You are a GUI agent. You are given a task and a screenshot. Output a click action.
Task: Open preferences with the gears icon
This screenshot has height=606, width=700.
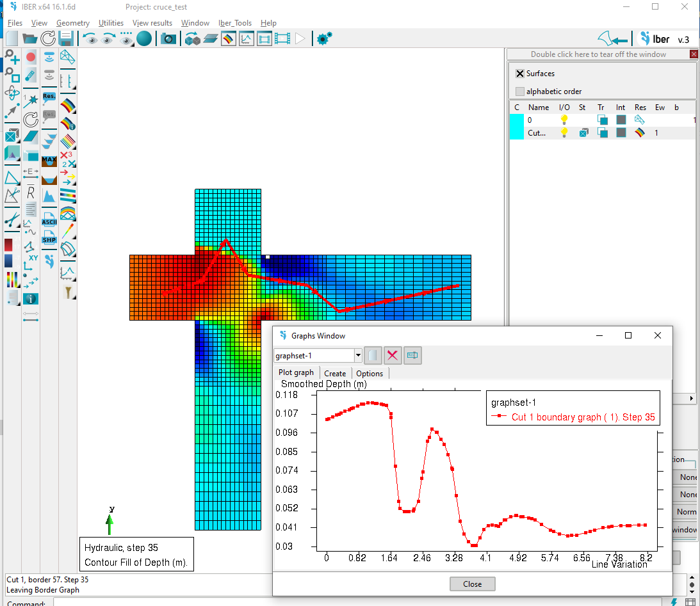[x=325, y=39]
